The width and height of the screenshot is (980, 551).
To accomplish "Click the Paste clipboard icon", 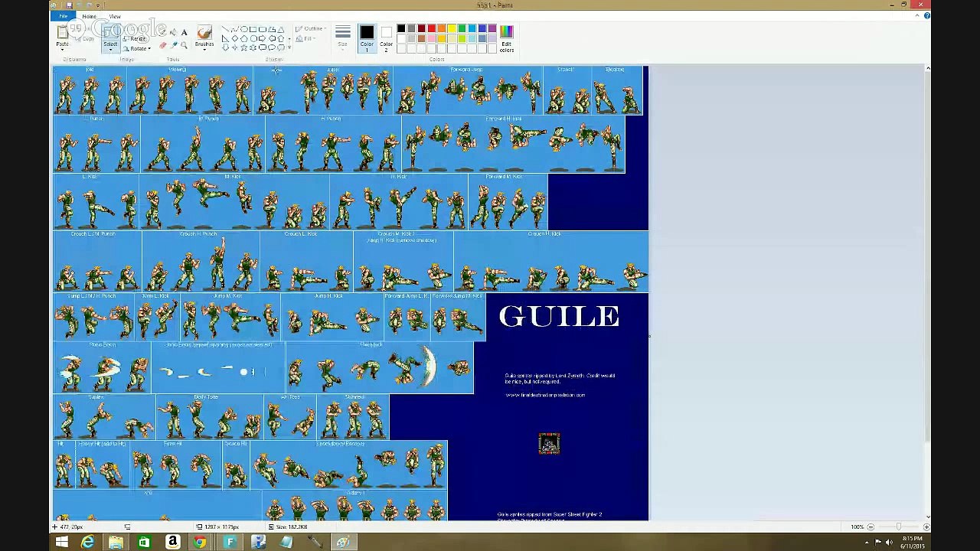I will (62, 32).
